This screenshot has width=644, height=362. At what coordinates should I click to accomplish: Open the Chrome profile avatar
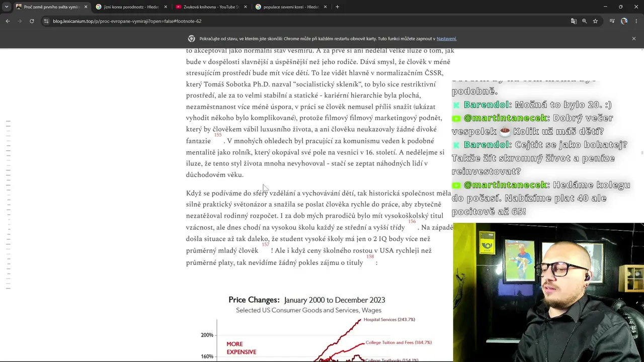[624, 21]
